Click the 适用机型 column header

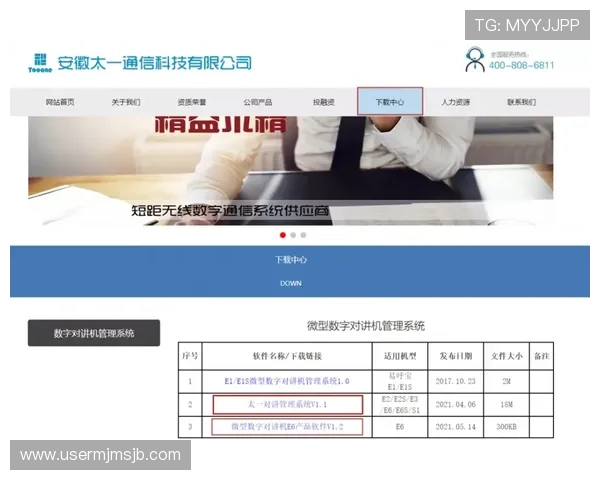coord(400,356)
